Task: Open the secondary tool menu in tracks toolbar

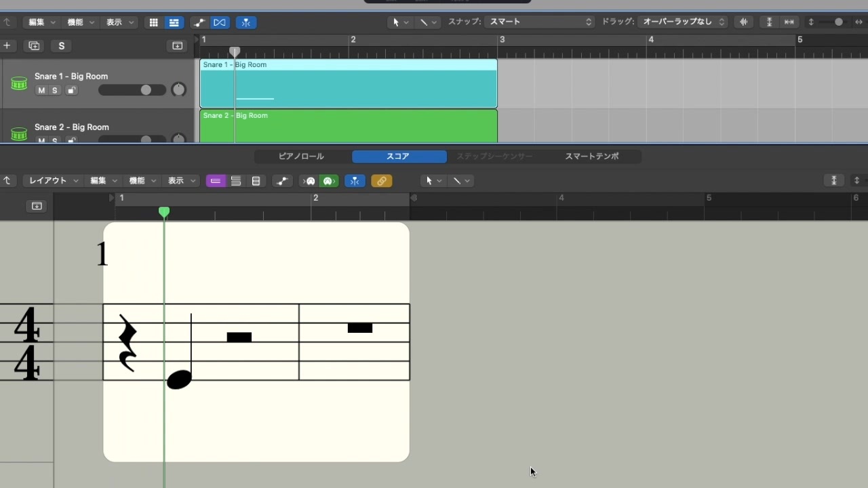Action: (x=428, y=22)
